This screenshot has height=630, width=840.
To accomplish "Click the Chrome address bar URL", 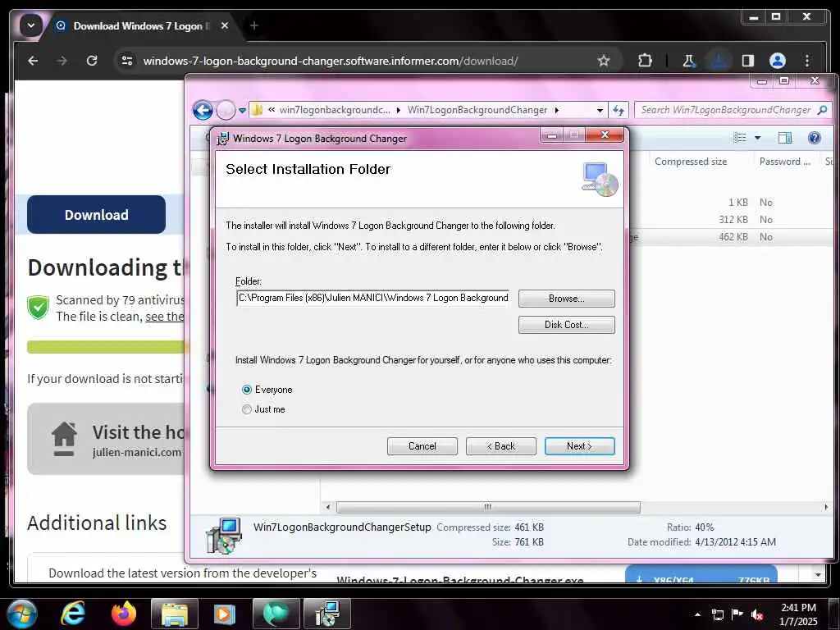I will coord(330,61).
